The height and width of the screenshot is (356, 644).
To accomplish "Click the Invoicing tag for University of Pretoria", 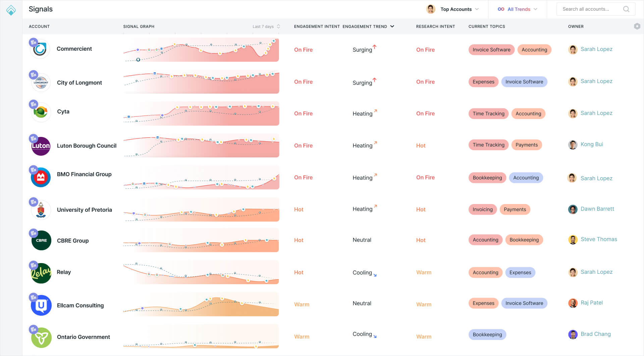I will pyautogui.click(x=483, y=209).
